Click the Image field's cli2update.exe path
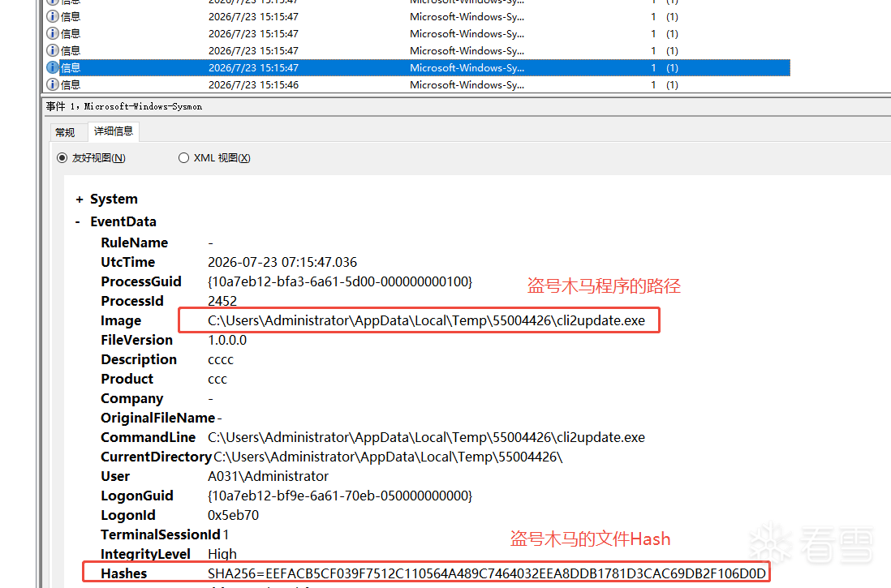Image resolution: width=891 pixels, height=588 pixels. click(426, 320)
